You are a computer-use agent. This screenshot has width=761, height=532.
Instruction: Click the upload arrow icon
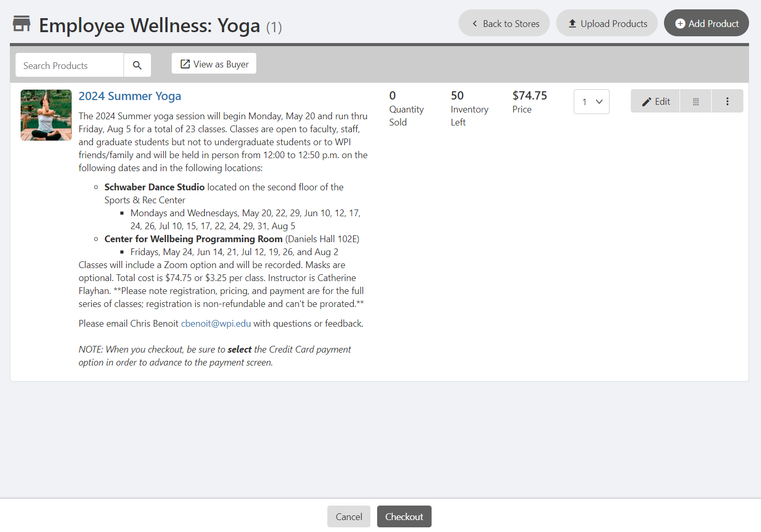pos(572,24)
